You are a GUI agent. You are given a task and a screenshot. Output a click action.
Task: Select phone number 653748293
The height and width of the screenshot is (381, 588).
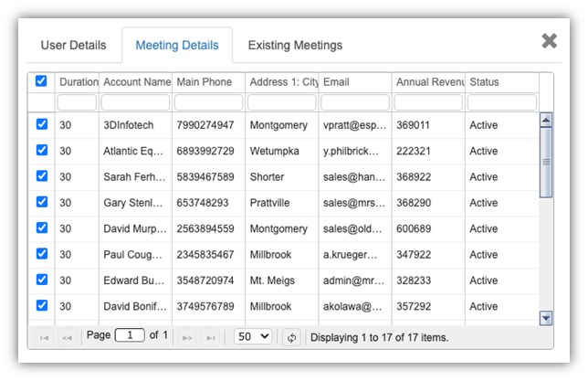coord(203,203)
